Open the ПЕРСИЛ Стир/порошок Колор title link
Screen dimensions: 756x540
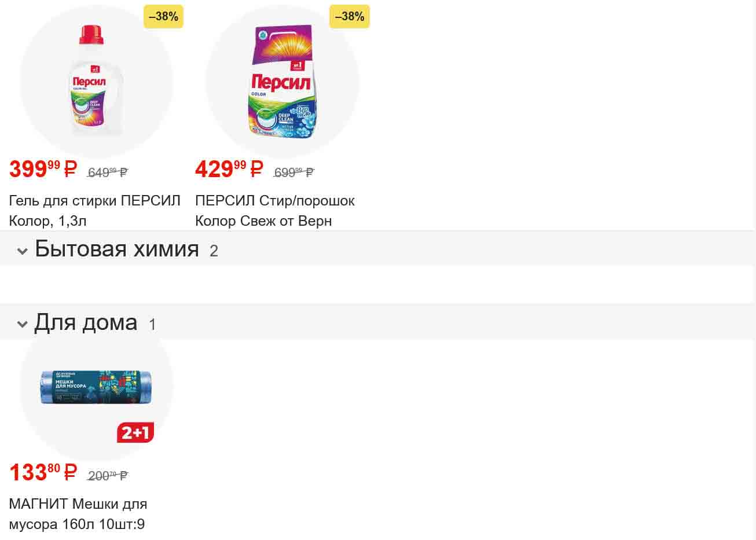click(x=274, y=211)
